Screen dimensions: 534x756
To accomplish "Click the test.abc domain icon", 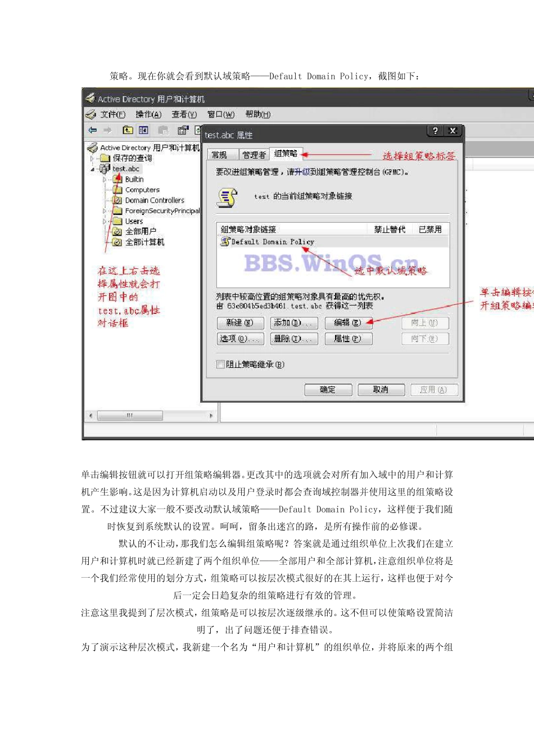I will coord(105,168).
